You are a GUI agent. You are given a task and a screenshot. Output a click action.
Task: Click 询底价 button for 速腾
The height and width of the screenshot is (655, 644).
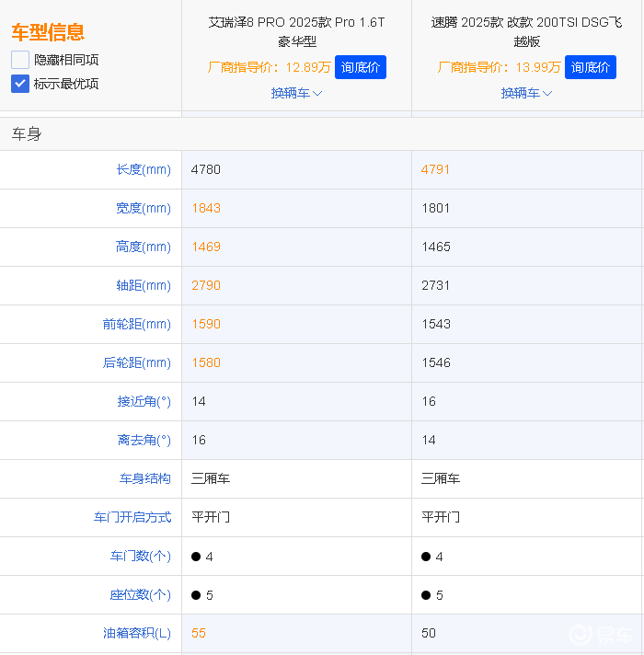tap(591, 67)
